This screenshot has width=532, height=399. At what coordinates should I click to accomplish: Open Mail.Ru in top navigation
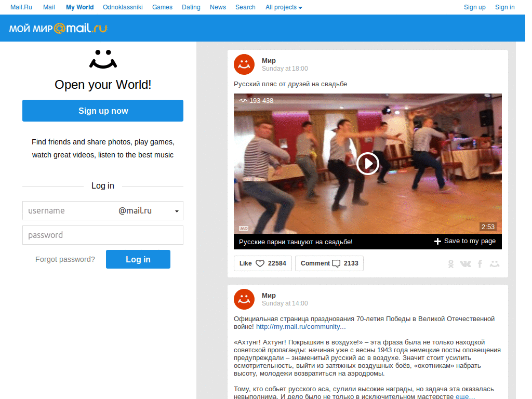[21, 7]
